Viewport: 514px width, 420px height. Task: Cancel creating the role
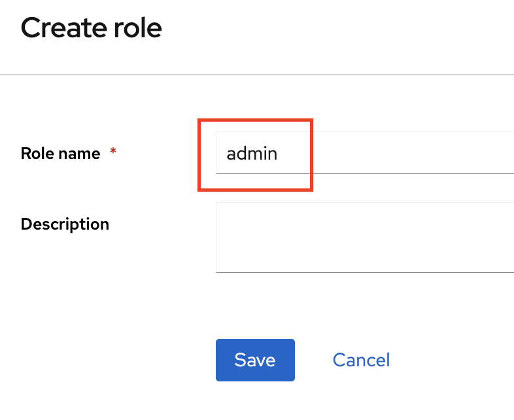361,360
